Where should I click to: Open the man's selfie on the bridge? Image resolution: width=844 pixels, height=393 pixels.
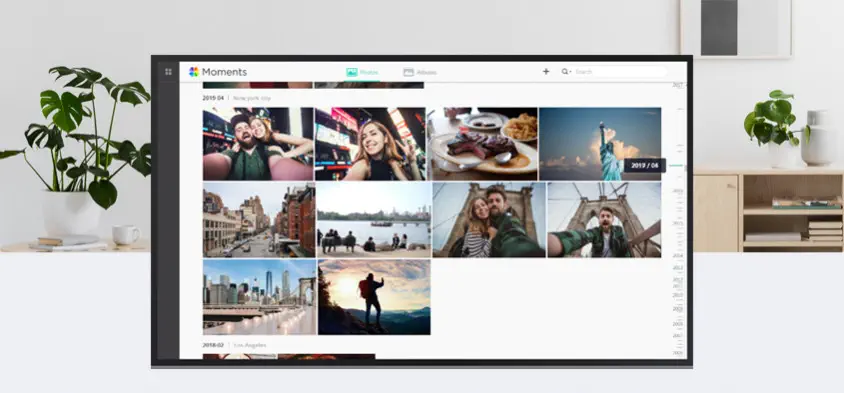(604, 220)
